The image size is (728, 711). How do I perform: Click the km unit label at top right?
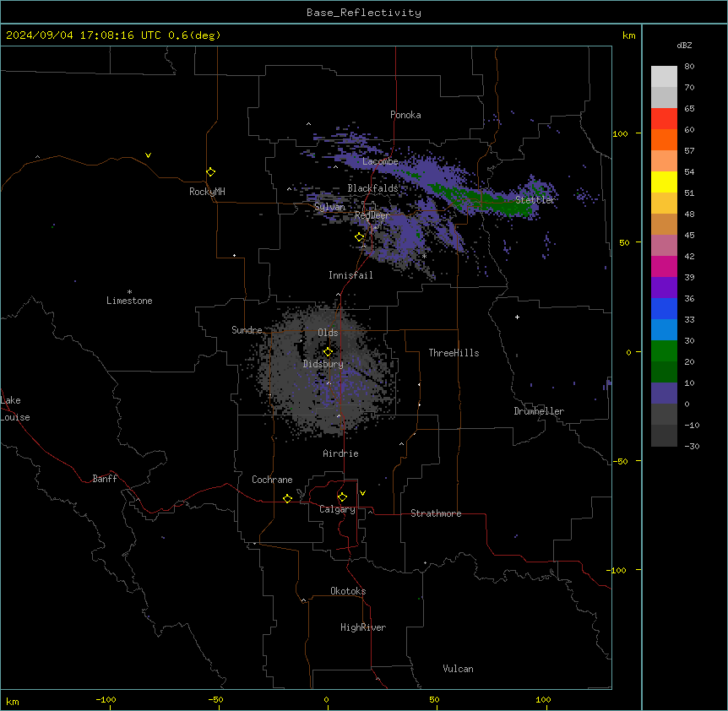pos(629,35)
